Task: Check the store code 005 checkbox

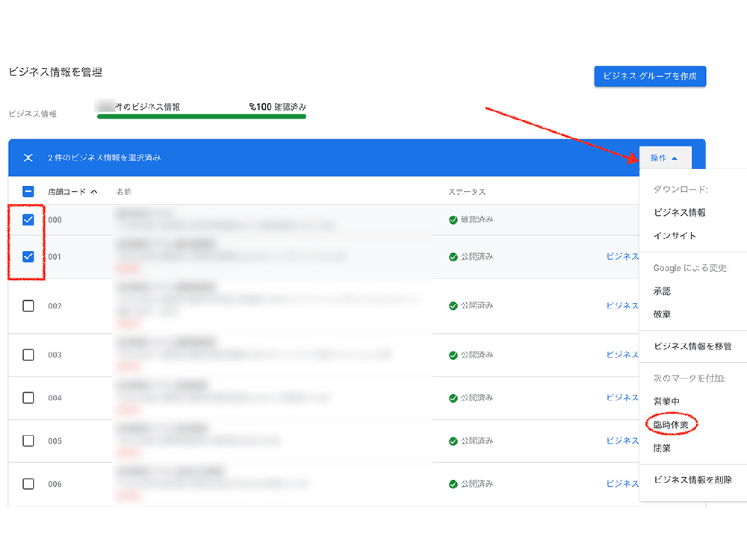Action: point(28,441)
